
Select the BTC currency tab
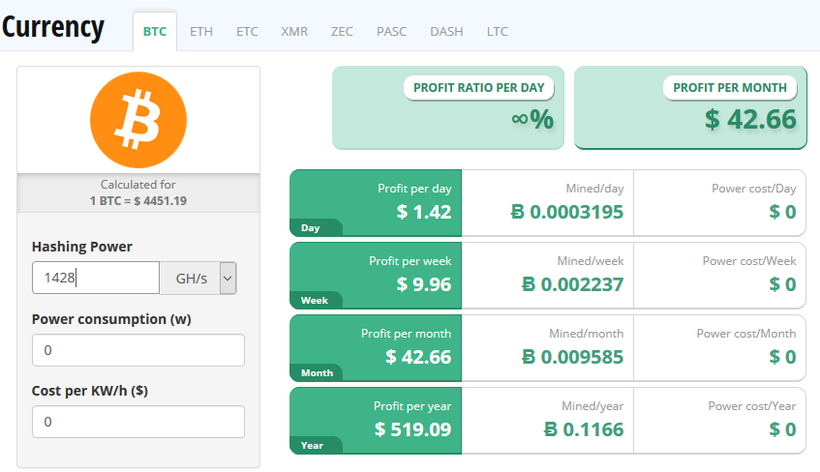pos(155,31)
